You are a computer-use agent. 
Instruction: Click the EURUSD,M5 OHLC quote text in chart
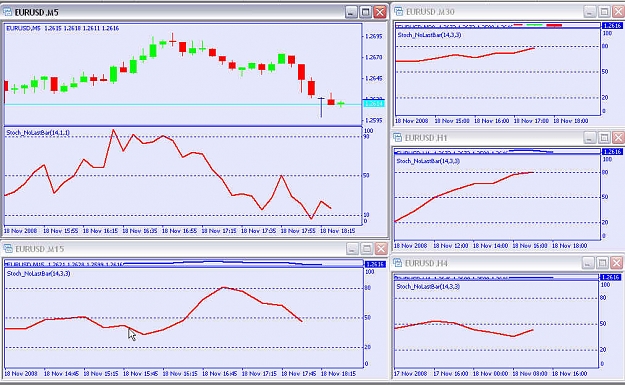(x=63, y=28)
